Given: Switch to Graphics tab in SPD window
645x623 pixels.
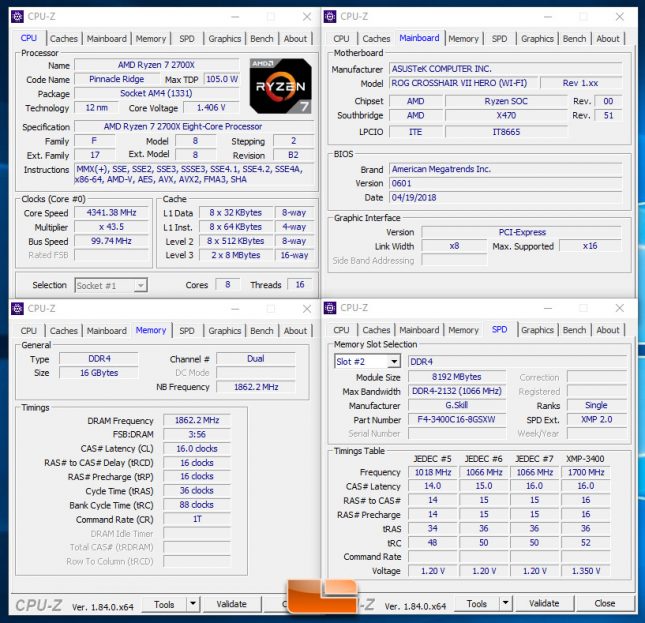Looking at the screenshot, I should (x=537, y=330).
